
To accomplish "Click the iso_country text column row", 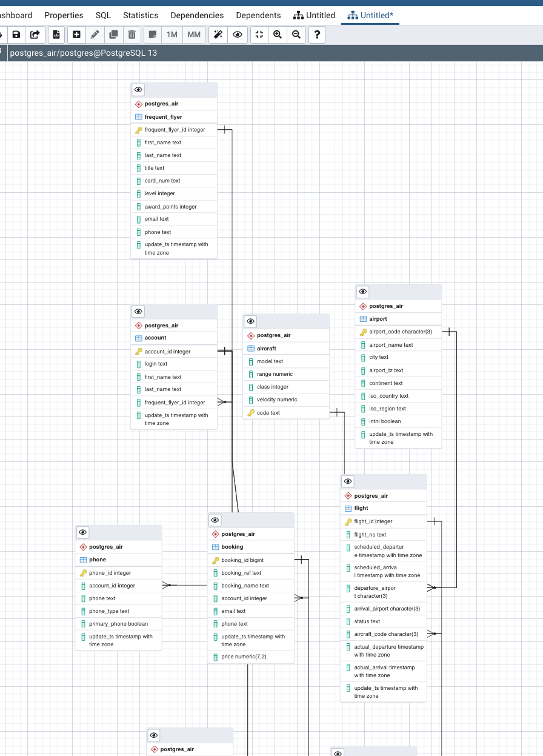I will (x=398, y=396).
